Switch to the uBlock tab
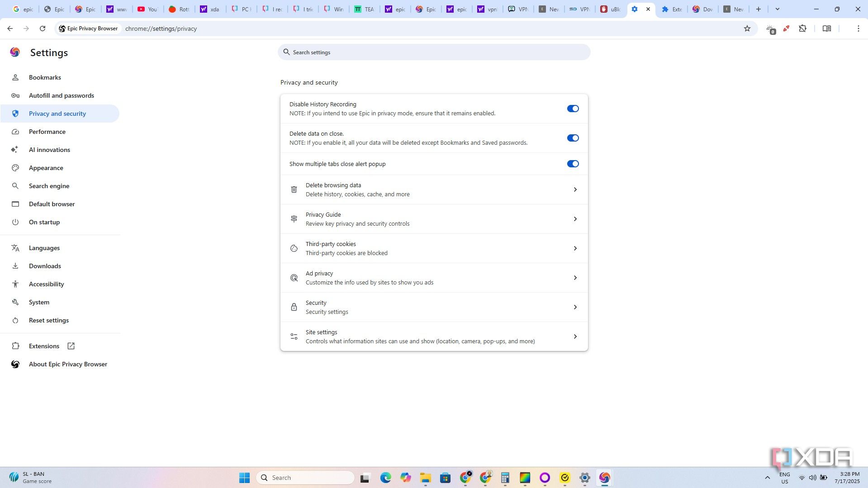Viewport: 868px width, 488px height. (x=611, y=9)
